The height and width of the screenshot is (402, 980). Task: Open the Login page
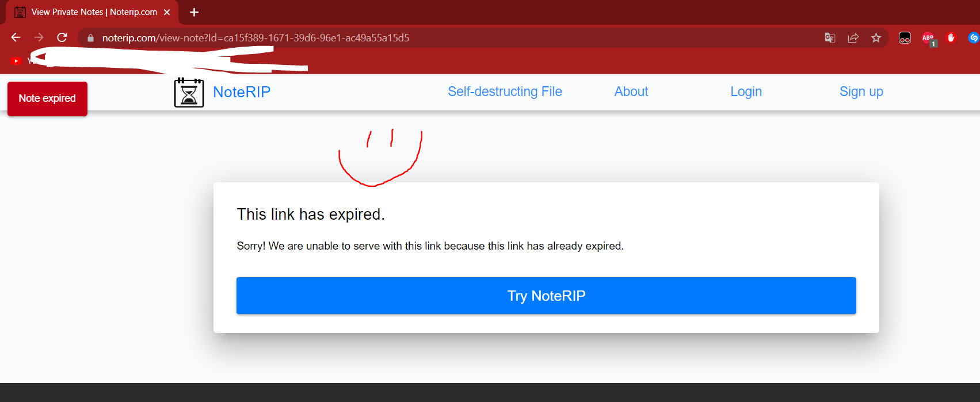pos(746,91)
